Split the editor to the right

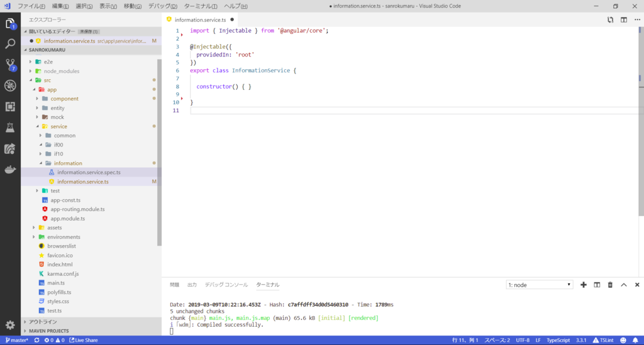tap(624, 19)
